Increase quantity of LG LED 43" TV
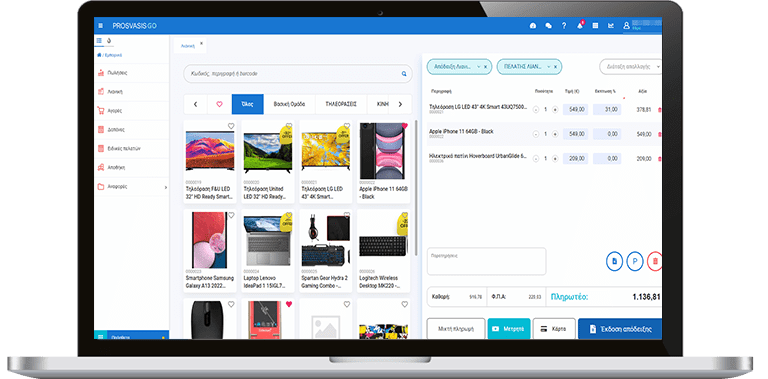 pyautogui.click(x=555, y=110)
